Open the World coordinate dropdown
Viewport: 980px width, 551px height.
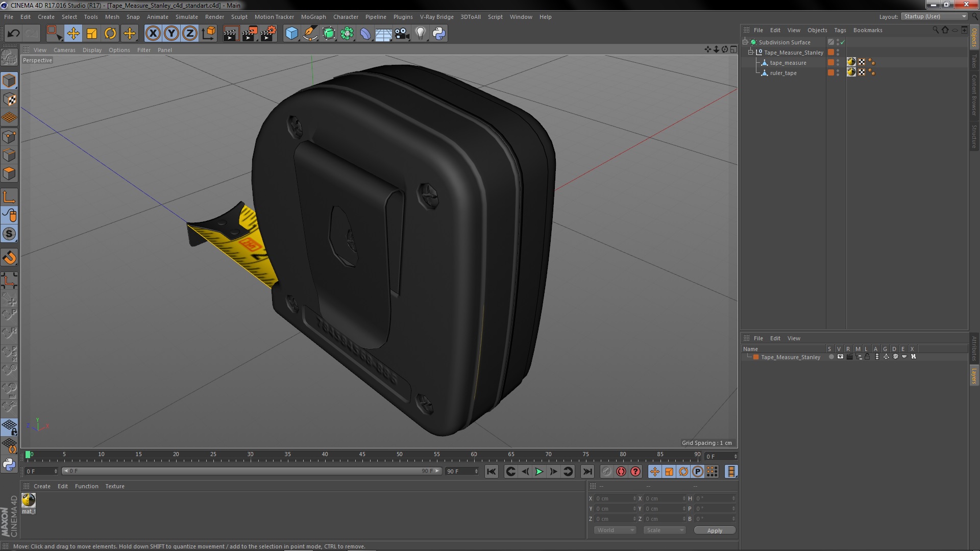click(615, 531)
